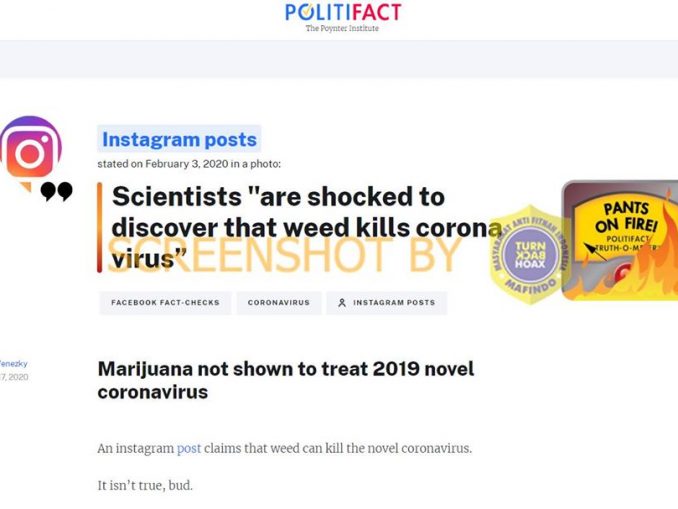Viewport: 678px width, 509px height.
Task: Open the 'post' hyperlink in the article
Action: (189, 448)
